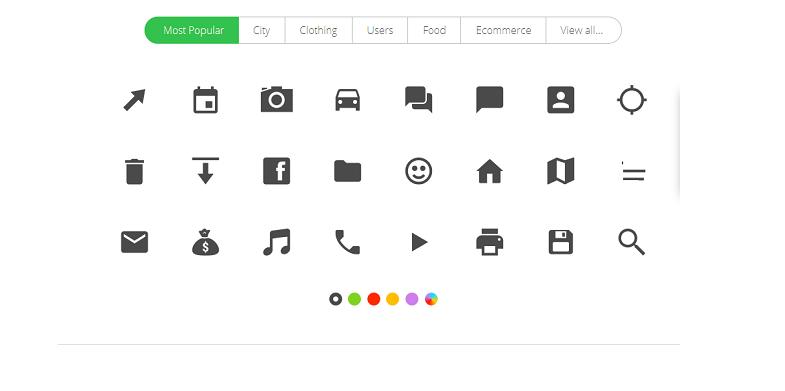785x391 pixels.
Task: Choose the magnifying glass search icon
Action: tap(632, 242)
